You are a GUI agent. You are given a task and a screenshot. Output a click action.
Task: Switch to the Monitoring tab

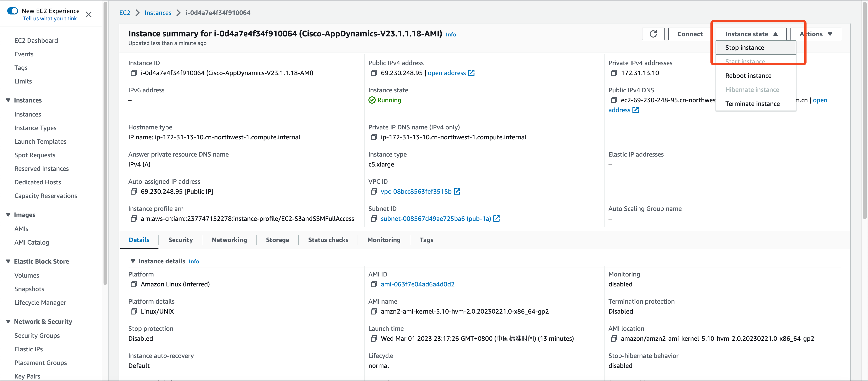384,240
